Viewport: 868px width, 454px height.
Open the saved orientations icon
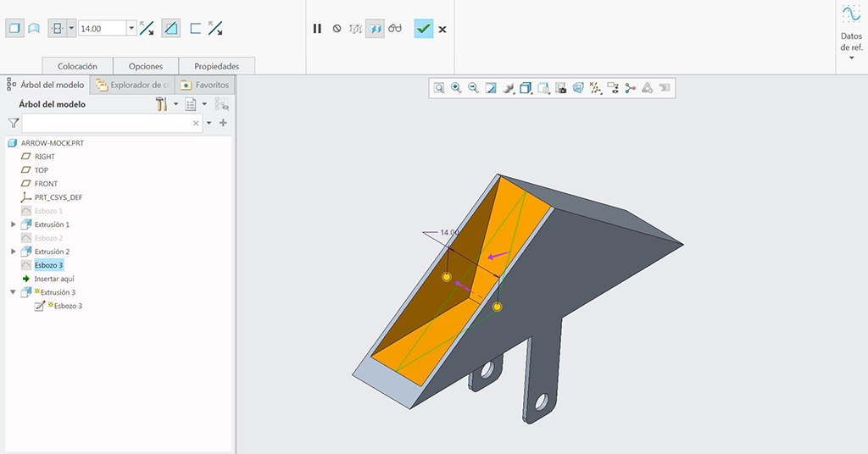543,88
